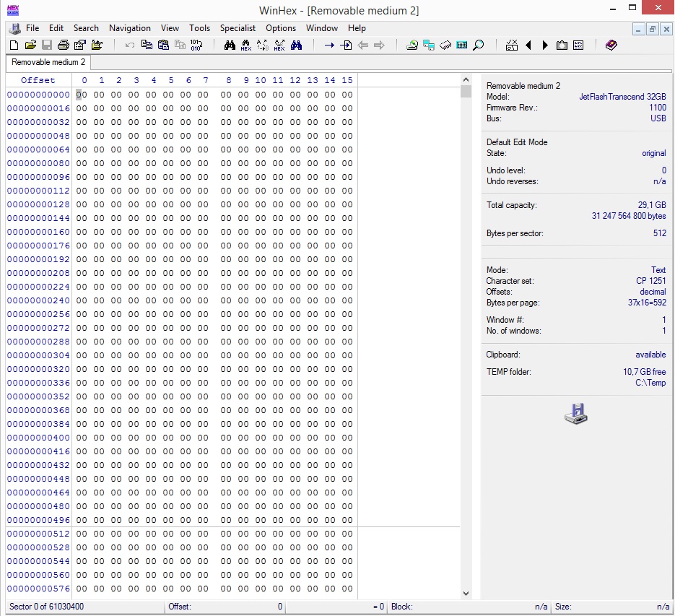Click the Go To Sector arrow-into-page icon
This screenshot has width=675, height=616.
pos(346,45)
